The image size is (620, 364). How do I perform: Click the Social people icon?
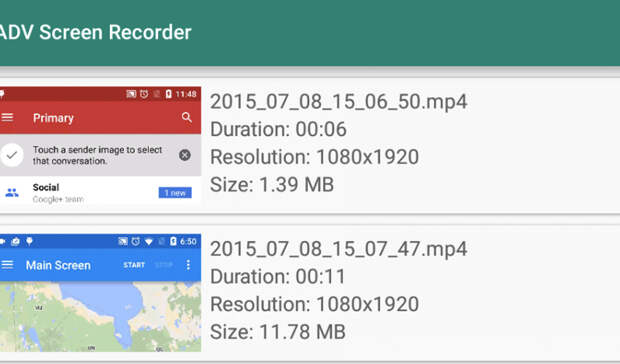12,192
